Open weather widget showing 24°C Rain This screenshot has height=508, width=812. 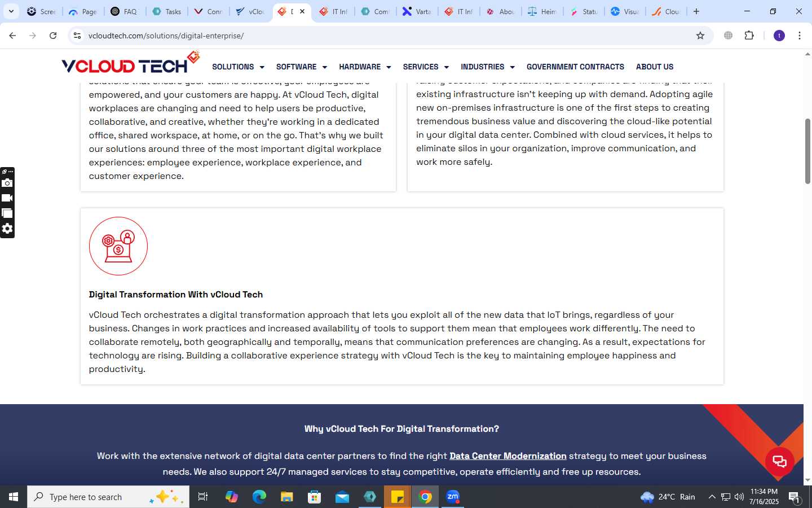tap(668, 497)
